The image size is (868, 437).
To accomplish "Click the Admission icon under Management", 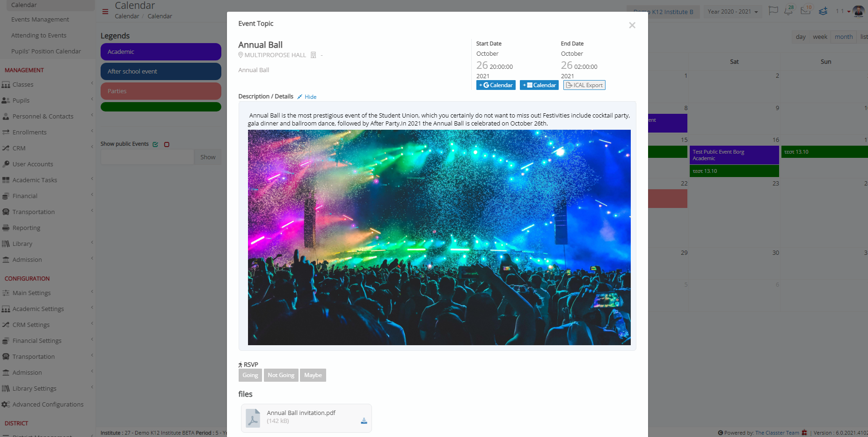I will pyautogui.click(x=6, y=260).
